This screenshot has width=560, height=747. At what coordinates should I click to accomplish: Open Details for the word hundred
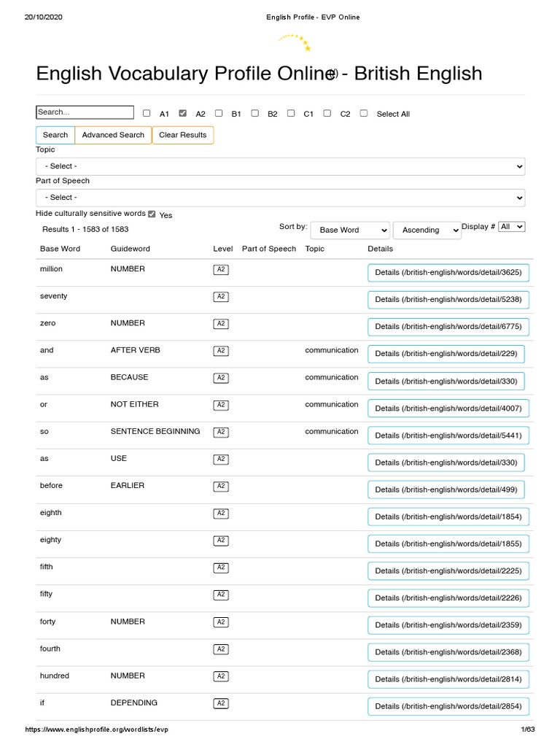448,679
